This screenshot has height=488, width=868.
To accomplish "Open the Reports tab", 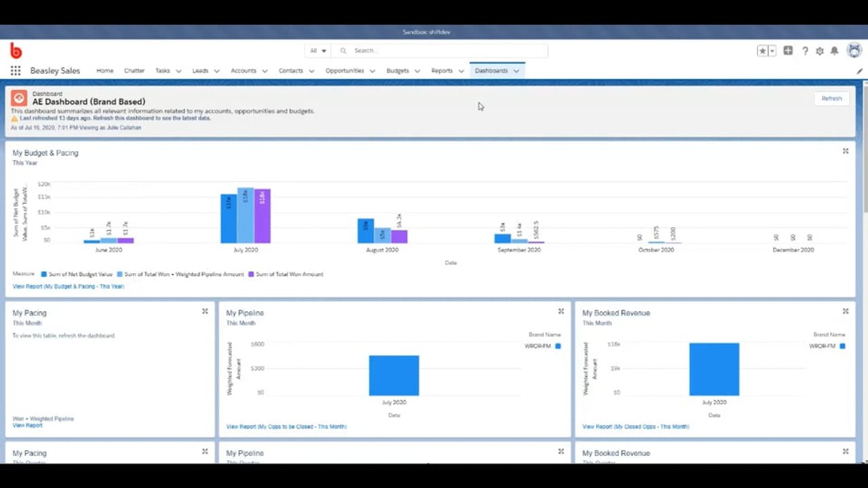I will 441,70.
